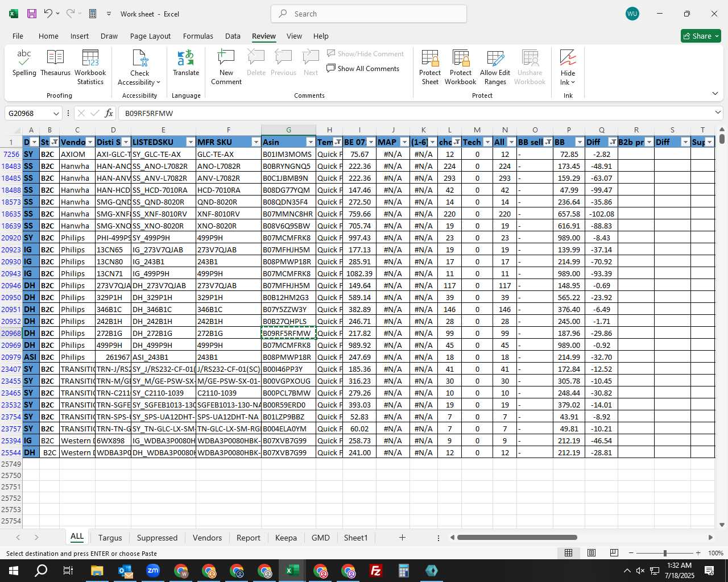Select all cells with the corner button
The height and width of the screenshot is (582, 728).
click(11, 130)
